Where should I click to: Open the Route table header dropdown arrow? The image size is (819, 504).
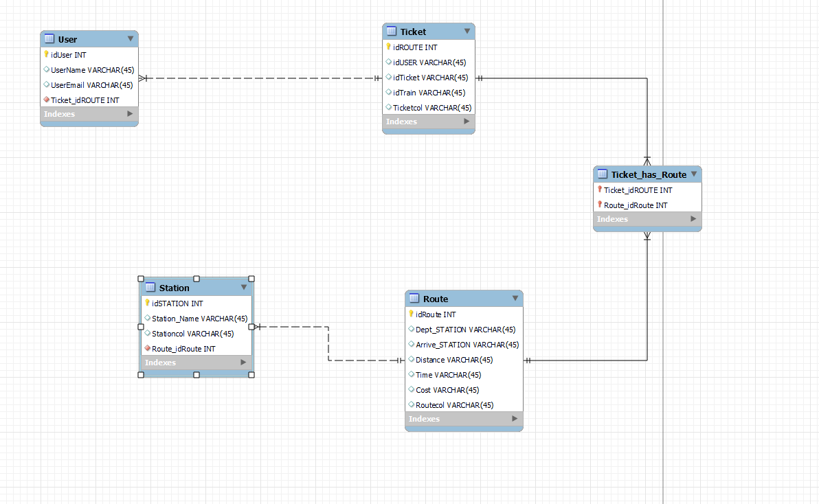(x=515, y=298)
